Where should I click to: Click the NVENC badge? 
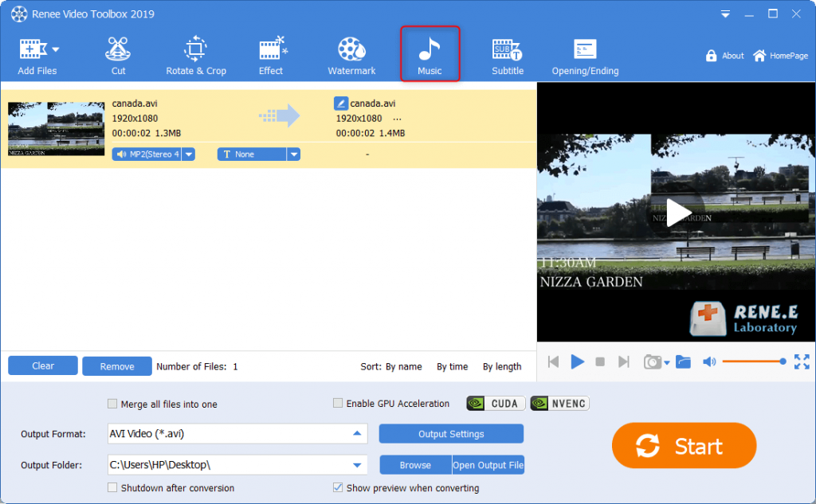560,404
